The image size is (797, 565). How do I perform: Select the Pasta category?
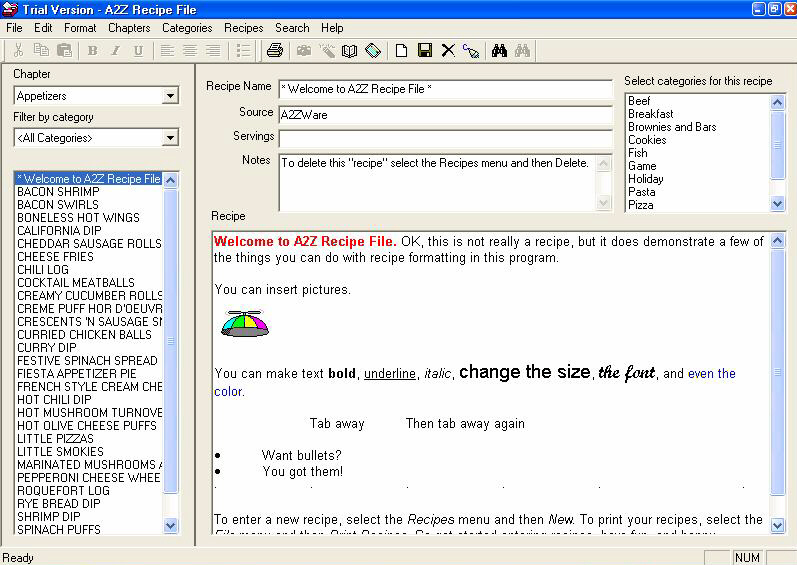click(x=641, y=192)
